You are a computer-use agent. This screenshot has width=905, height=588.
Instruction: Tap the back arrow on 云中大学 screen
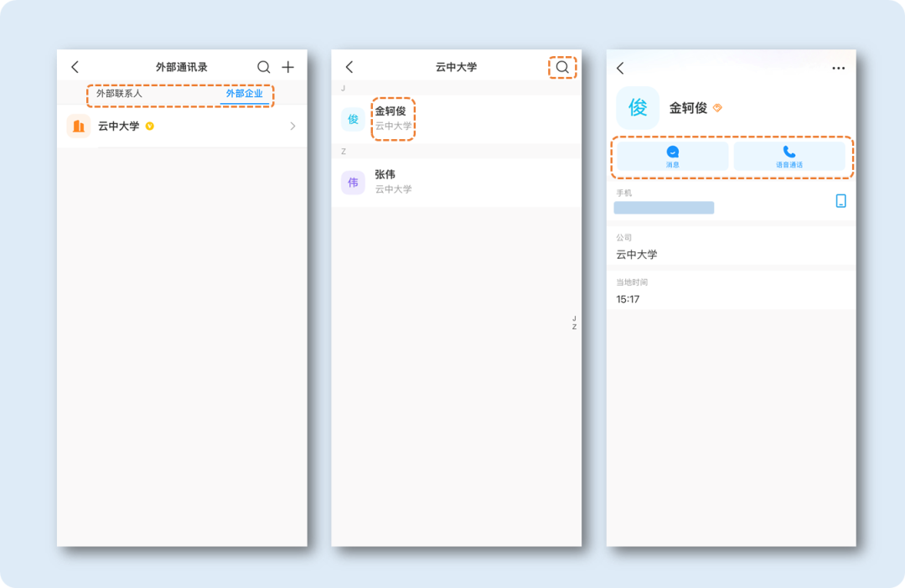(x=349, y=66)
